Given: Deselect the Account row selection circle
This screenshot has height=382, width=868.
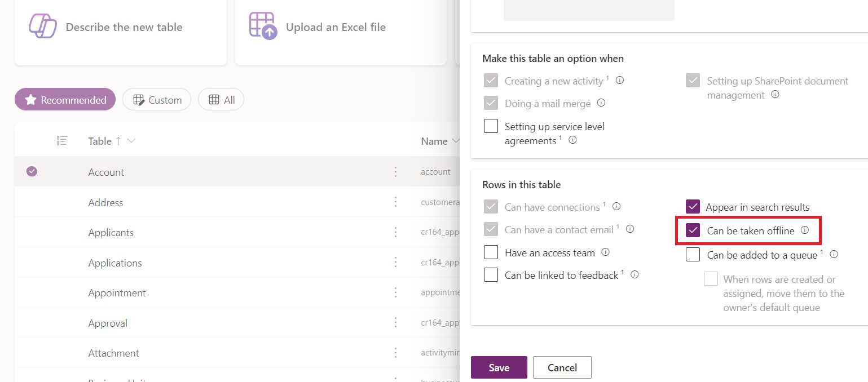Looking at the screenshot, I should (32, 171).
